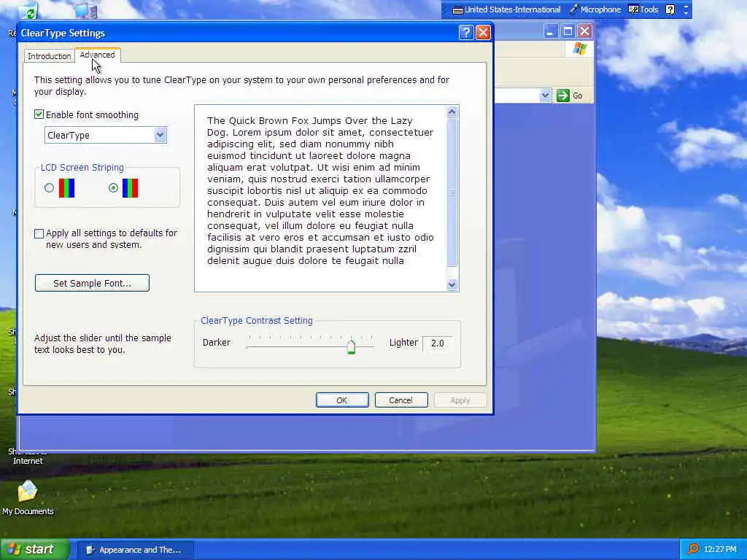Open the address dropdown in background window

[x=546, y=96]
